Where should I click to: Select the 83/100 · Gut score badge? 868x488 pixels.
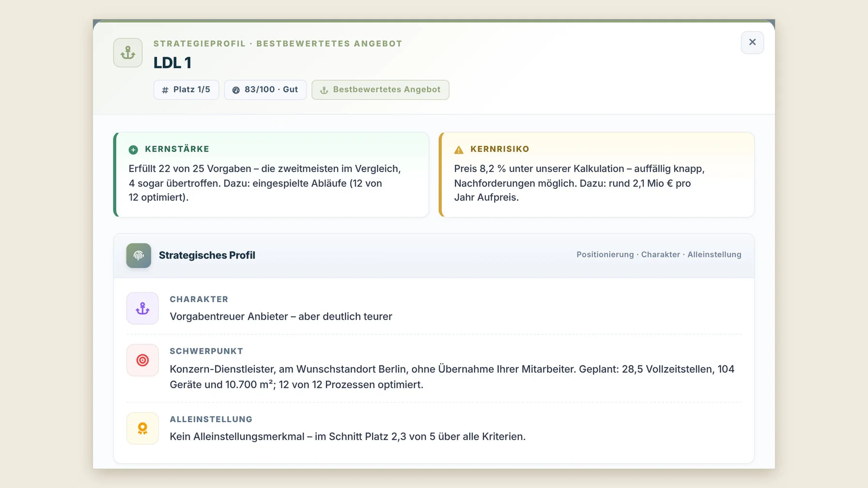[x=265, y=90]
